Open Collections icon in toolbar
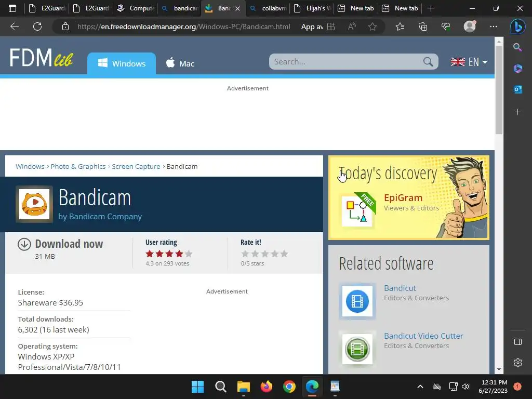The height and width of the screenshot is (399, 532). point(423,26)
